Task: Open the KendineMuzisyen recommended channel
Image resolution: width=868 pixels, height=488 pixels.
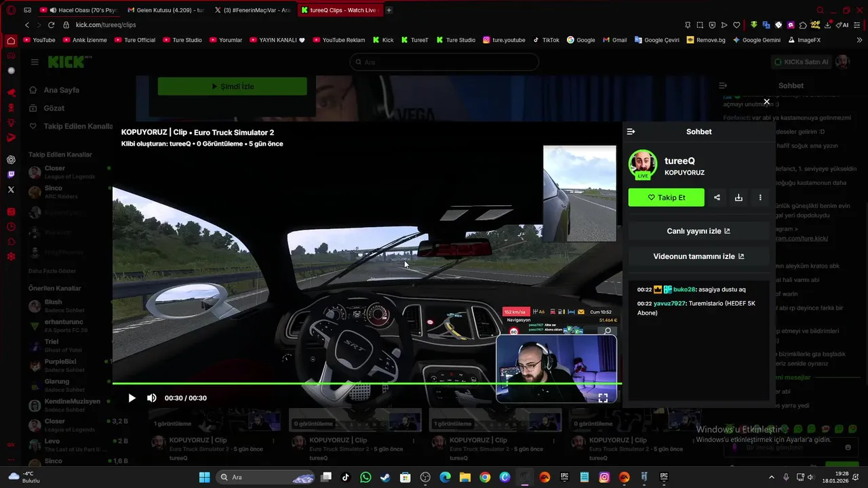Action: (68, 405)
